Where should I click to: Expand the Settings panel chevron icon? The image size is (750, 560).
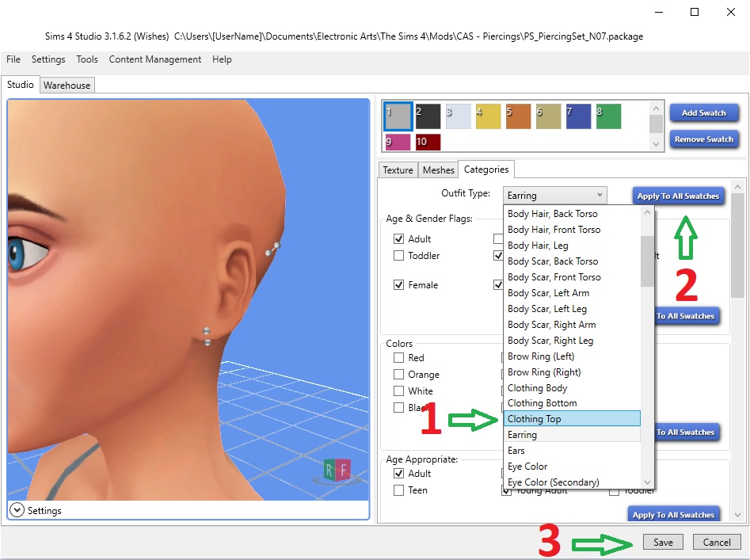17,510
